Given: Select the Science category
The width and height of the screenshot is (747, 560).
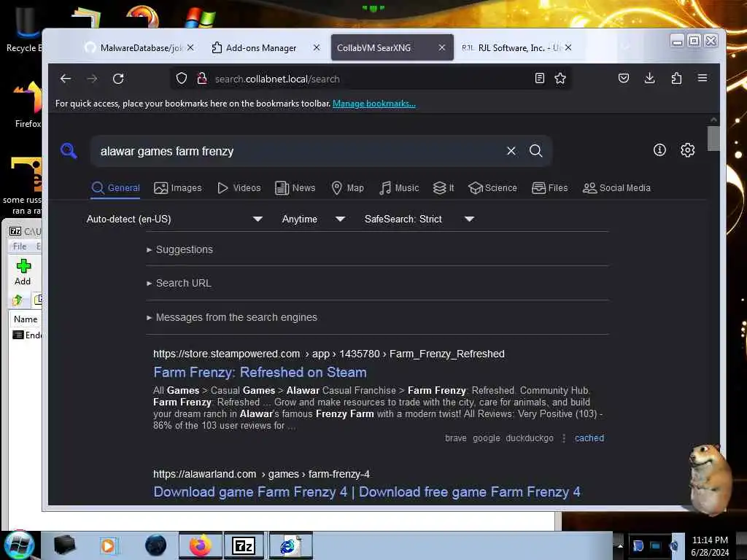Looking at the screenshot, I should tap(492, 188).
